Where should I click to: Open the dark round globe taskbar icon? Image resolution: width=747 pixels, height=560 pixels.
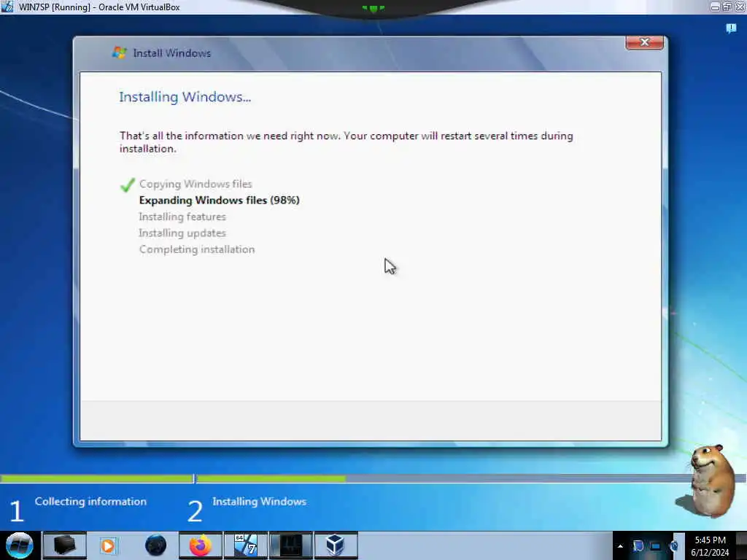[x=155, y=545]
